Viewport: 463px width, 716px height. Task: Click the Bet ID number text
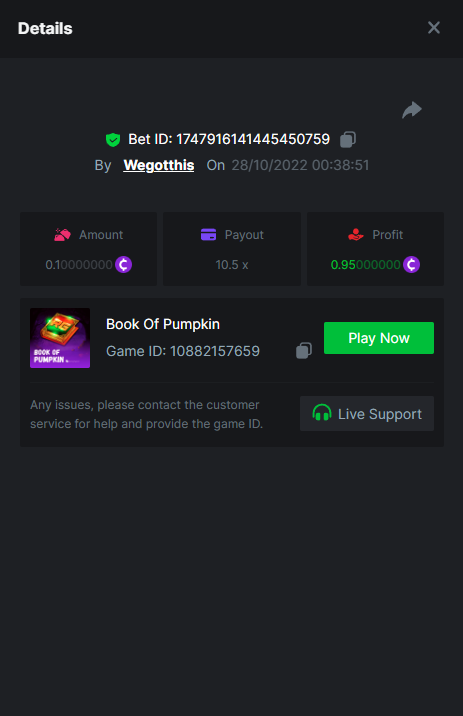coord(253,139)
